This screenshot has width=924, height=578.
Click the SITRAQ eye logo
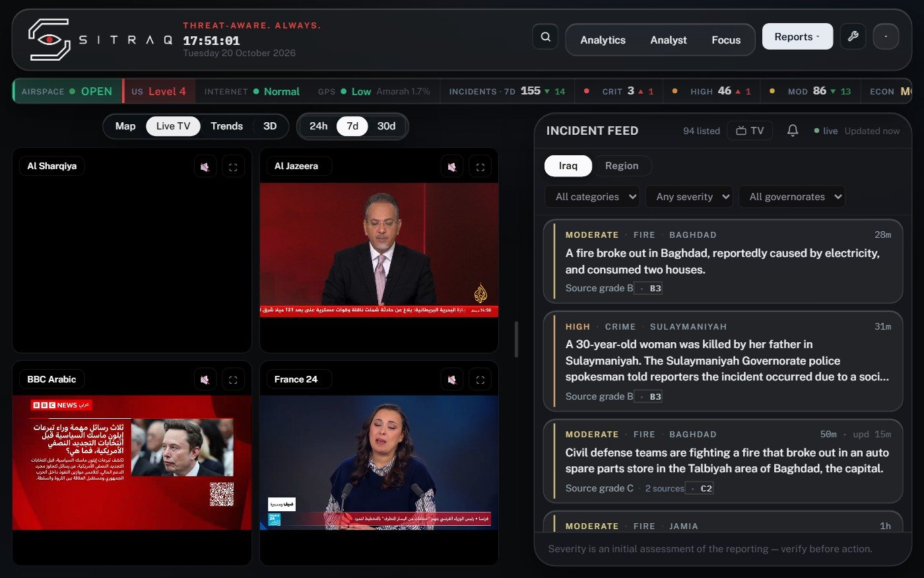coord(49,40)
